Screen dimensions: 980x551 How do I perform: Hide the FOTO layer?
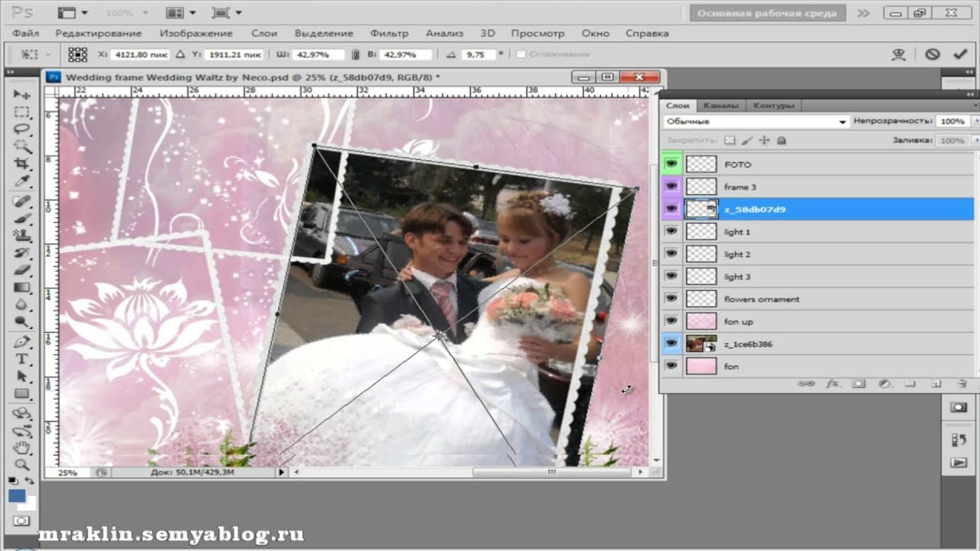click(x=671, y=164)
